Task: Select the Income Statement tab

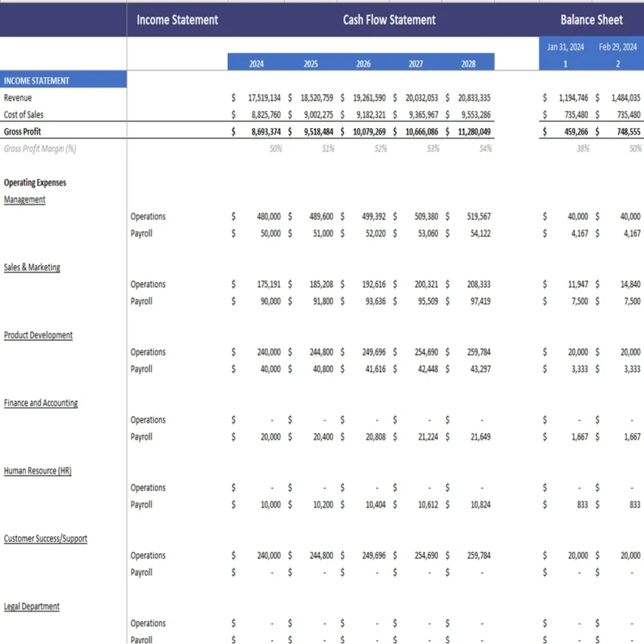Action: point(177,20)
